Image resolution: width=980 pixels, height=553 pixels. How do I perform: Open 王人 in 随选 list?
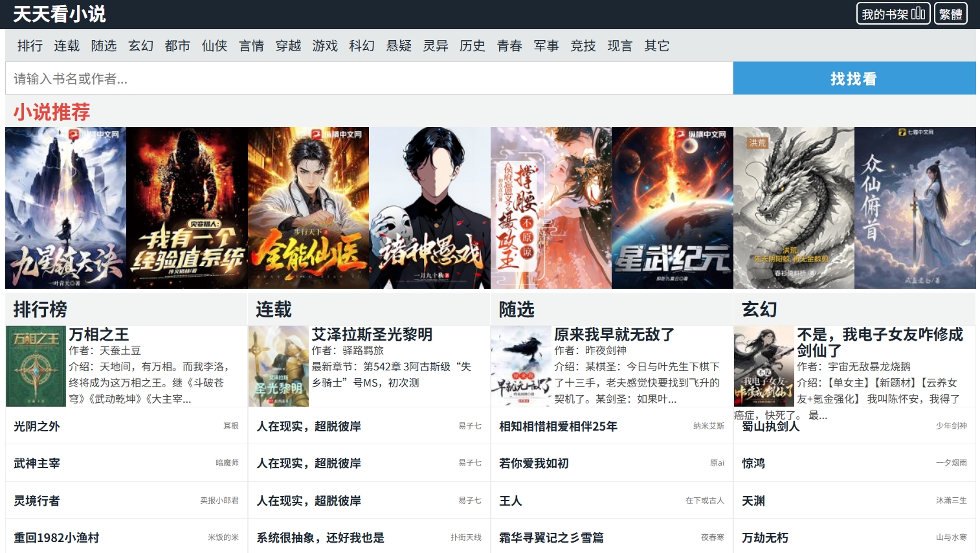coord(511,501)
